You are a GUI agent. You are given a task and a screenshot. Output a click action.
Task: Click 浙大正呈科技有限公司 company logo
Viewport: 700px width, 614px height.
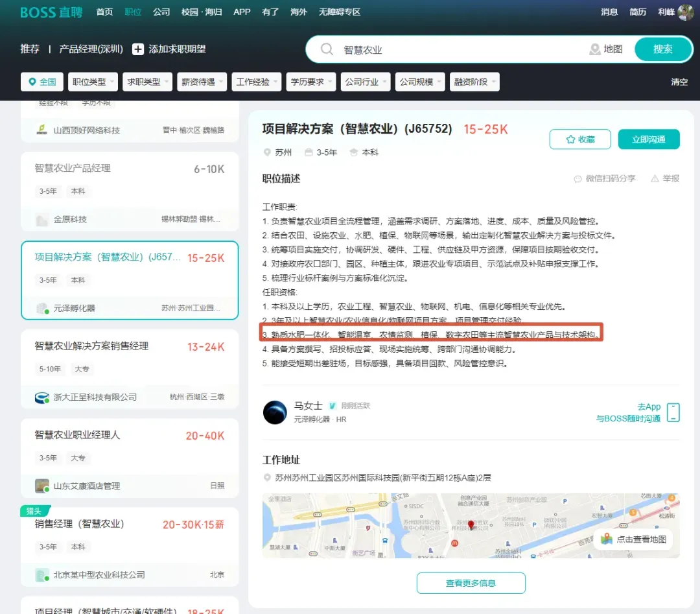(42, 397)
